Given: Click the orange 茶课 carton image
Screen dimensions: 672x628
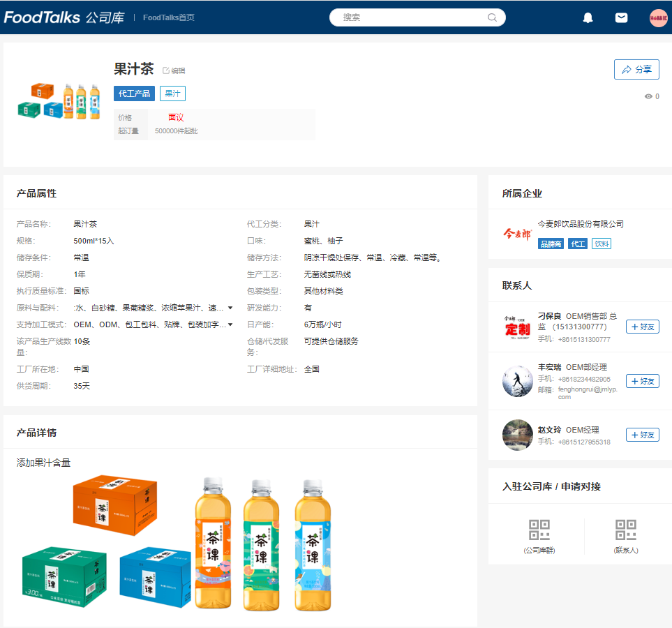Looking at the screenshot, I should pos(115,505).
